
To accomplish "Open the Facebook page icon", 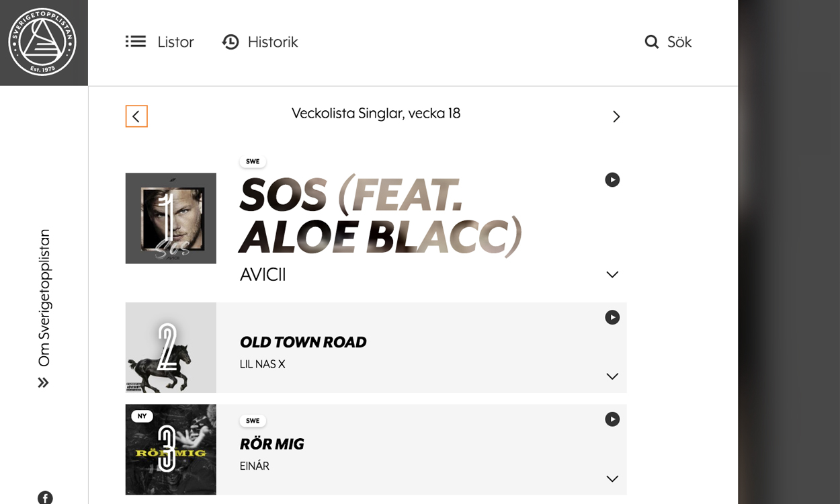I will (x=45, y=498).
